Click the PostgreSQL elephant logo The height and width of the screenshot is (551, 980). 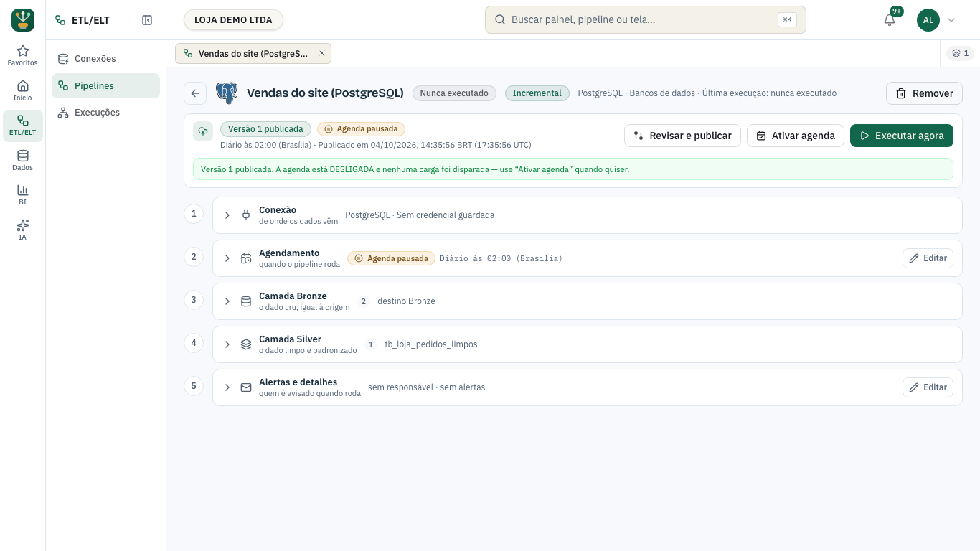(227, 93)
